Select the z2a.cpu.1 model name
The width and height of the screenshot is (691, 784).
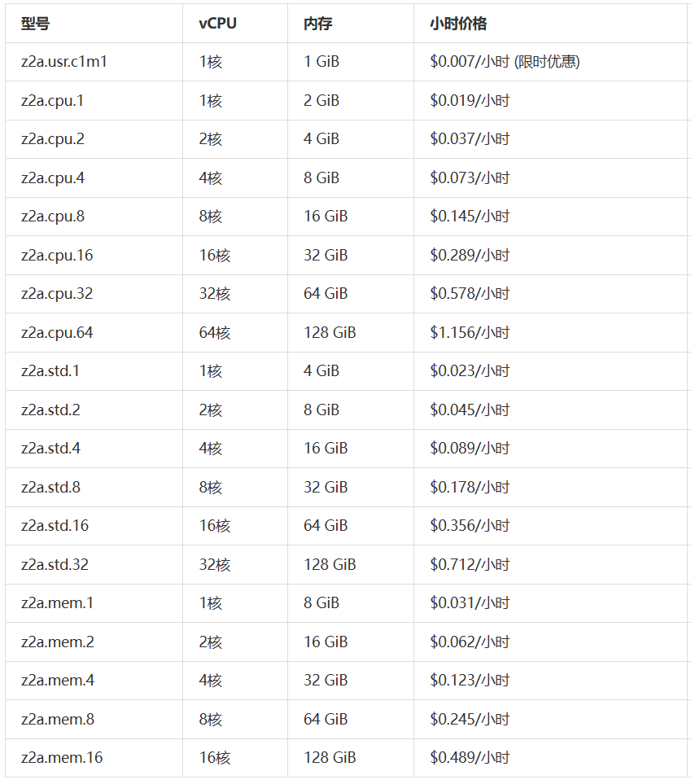pyautogui.click(x=52, y=101)
